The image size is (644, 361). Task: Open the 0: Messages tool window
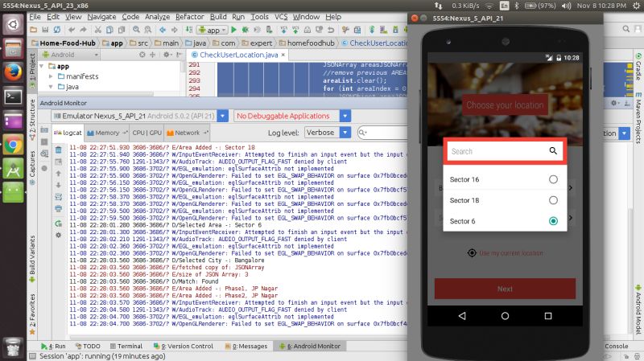(x=246, y=347)
